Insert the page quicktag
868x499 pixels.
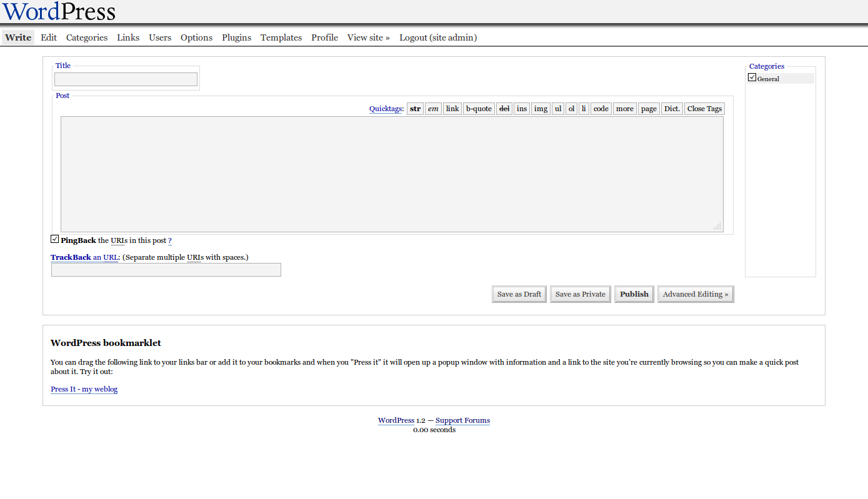click(649, 109)
